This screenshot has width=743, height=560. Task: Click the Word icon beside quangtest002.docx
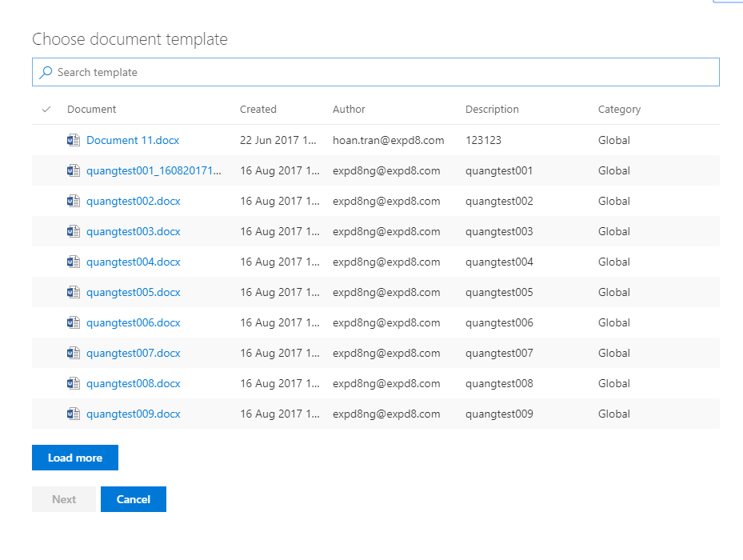[x=74, y=201]
